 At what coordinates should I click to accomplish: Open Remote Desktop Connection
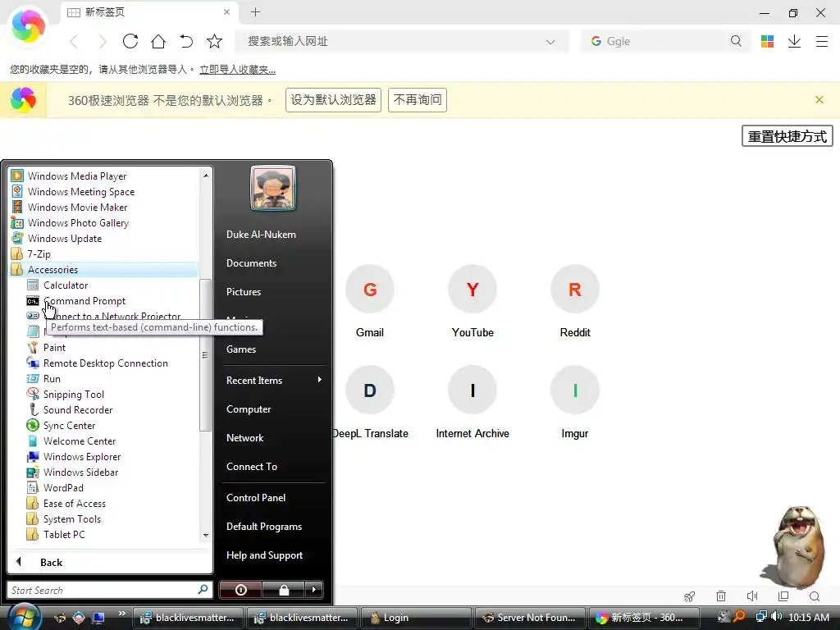click(x=112, y=363)
